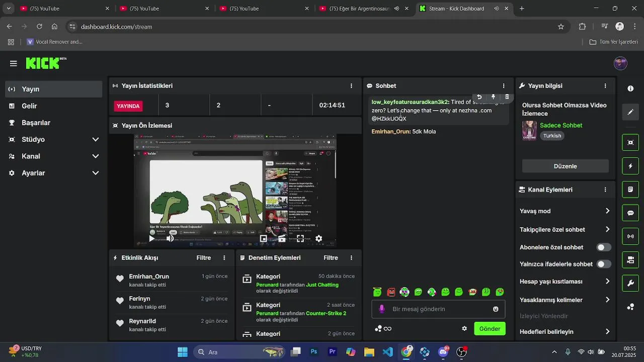
Task: Open Yasaklanmış kelimeler settings
Action: click(565, 300)
